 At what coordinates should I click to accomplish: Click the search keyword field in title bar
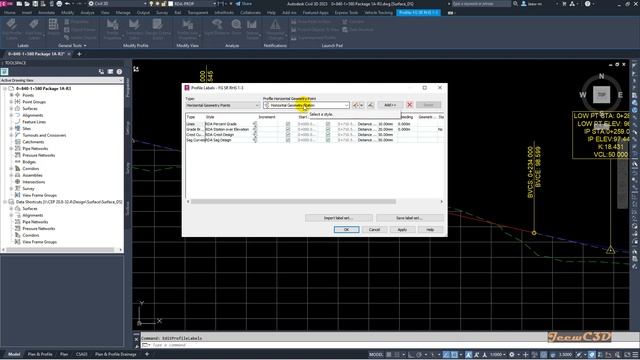(481, 4)
